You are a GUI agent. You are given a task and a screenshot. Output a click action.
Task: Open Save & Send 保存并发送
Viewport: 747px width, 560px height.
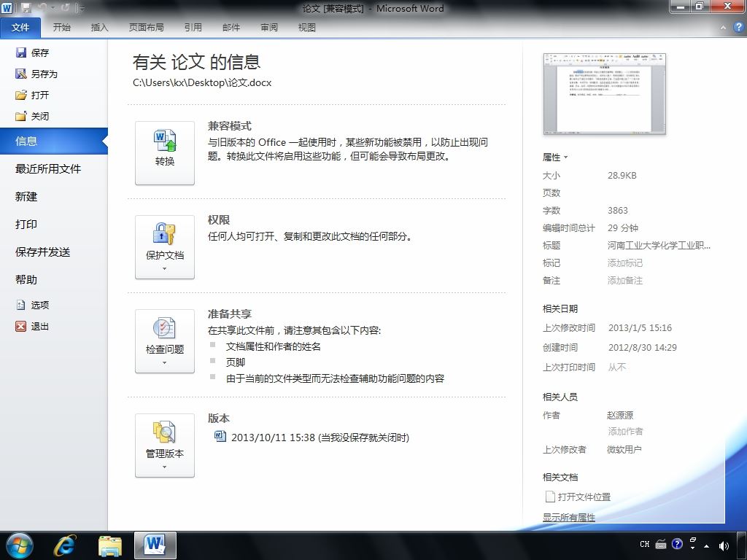point(43,252)
